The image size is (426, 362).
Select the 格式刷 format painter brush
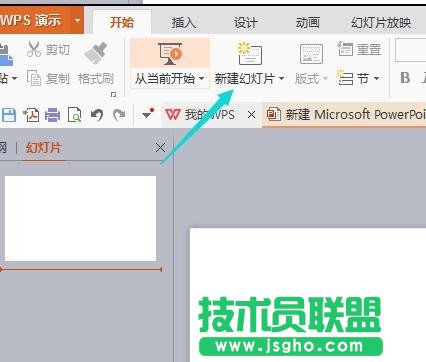(x=96, y=53)
